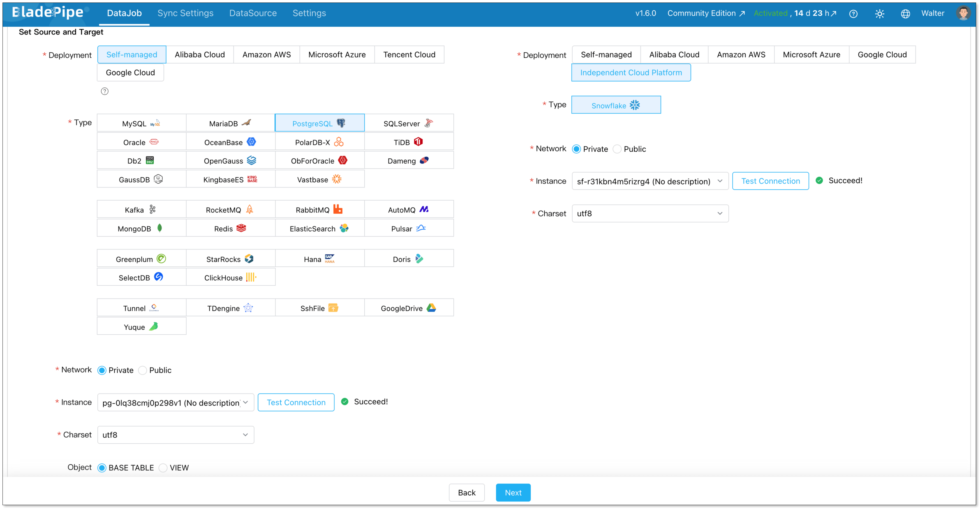Choose OceanBase source type
The image size is (980, 509).
coord(230,142)
